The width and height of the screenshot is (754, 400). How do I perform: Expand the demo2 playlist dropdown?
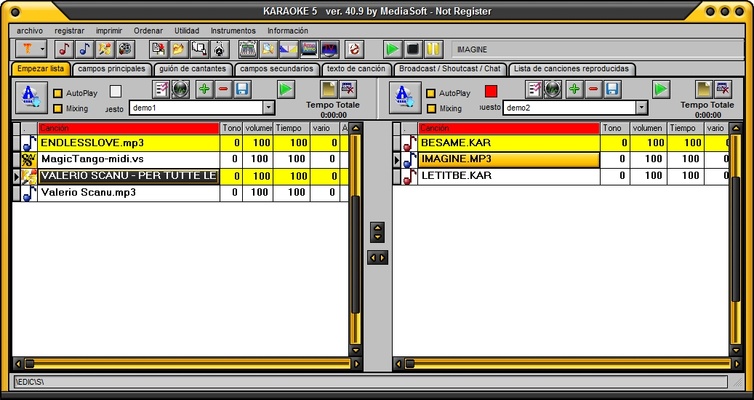coord(641,108)
